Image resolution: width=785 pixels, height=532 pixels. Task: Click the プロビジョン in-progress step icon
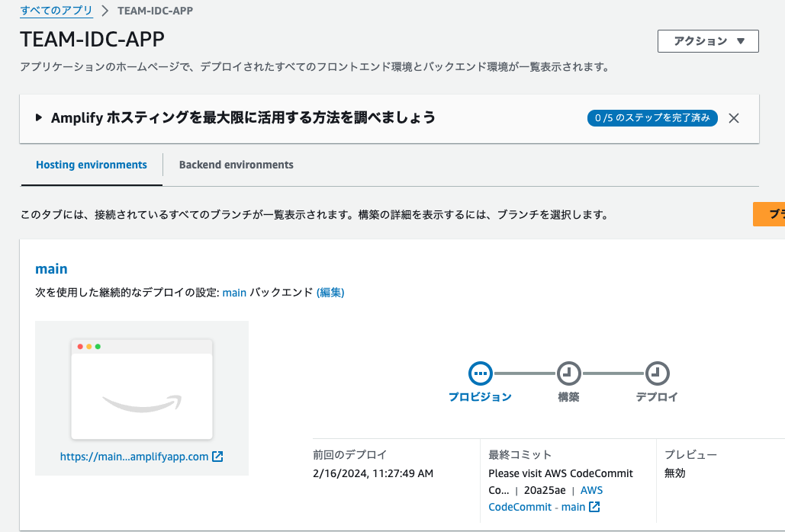click(x=480, y=373)
